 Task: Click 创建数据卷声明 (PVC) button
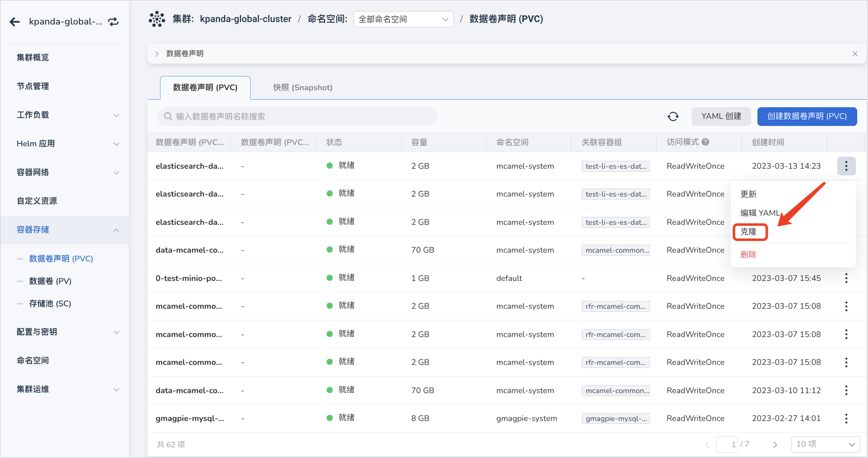807,116
